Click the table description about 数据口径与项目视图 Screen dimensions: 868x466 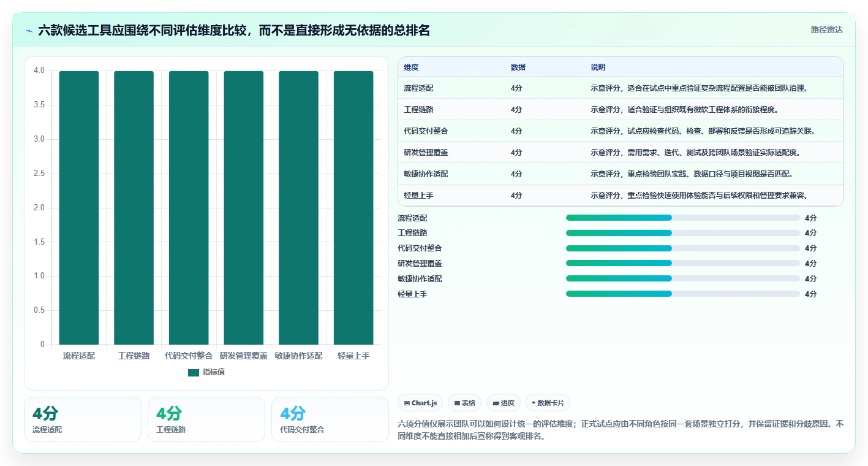coord(692,174)
